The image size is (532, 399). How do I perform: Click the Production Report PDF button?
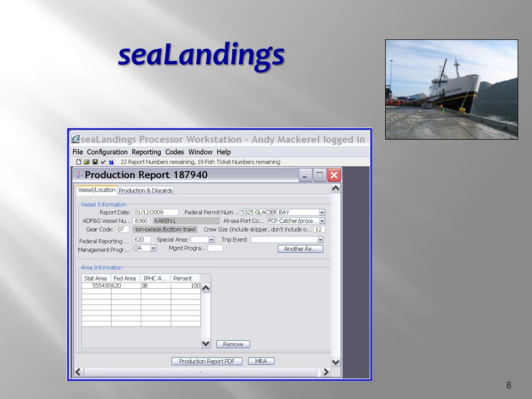(207, 361)
